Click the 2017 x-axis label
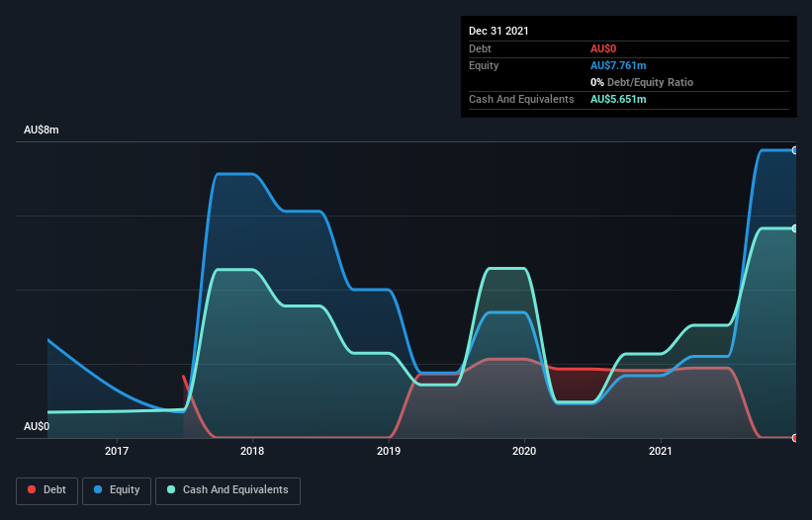 click(117, 451)
